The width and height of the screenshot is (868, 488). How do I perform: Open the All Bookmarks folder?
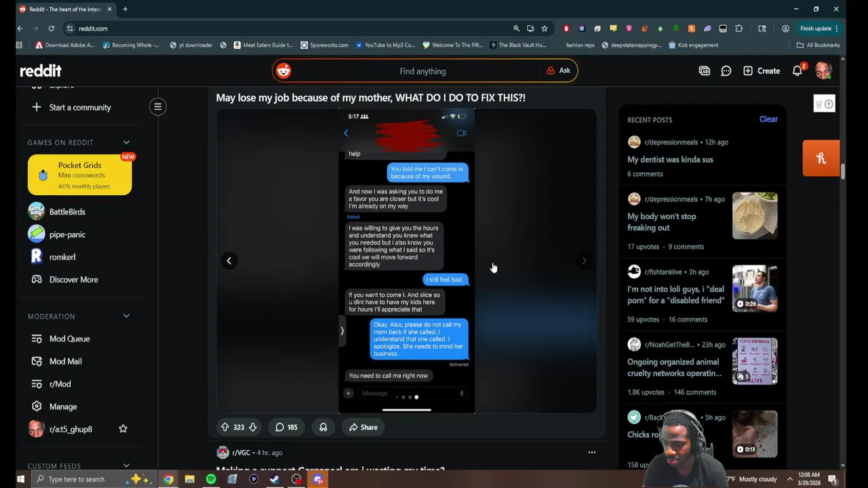click(818, 45)
